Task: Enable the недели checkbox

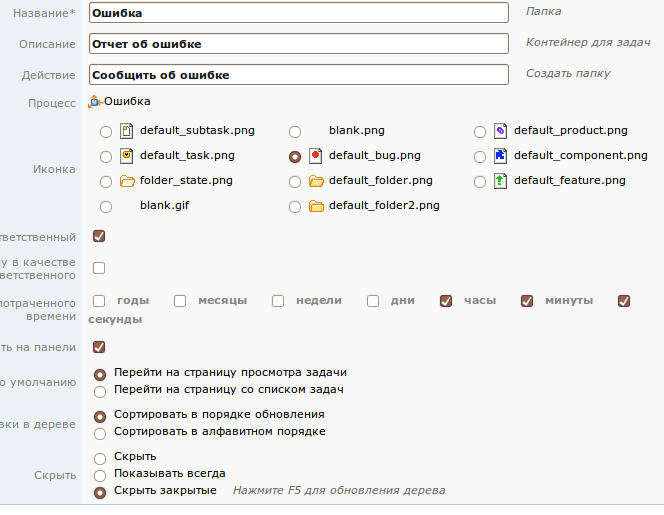Action: tap(278, 301)
